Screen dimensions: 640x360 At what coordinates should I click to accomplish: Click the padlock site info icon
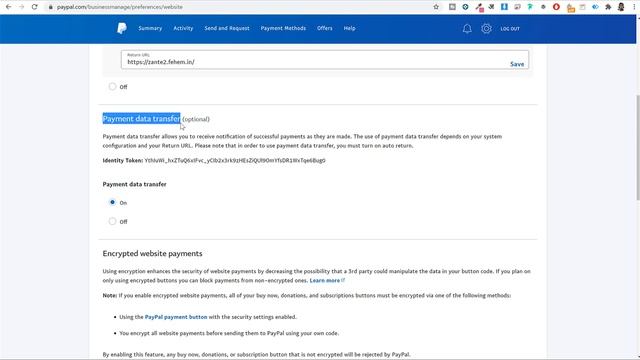click(51, 7)
